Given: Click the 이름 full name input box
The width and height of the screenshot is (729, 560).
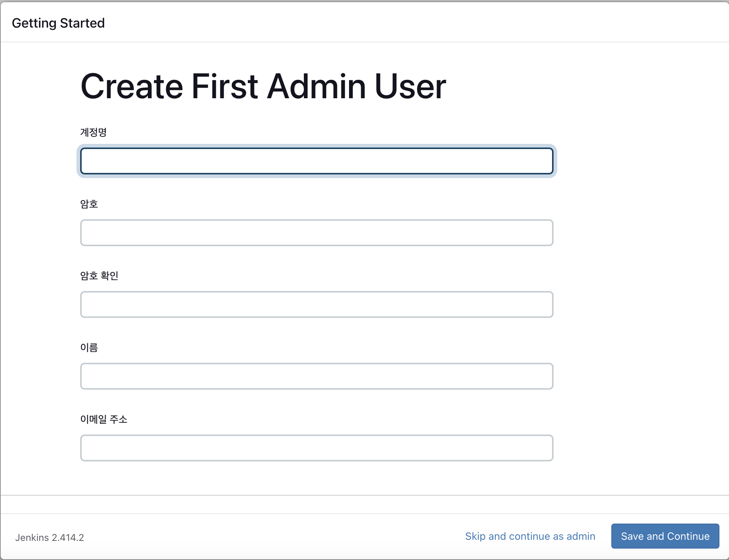Looking at the screenshot, I should pyautogui.click(x=316, y=376).
